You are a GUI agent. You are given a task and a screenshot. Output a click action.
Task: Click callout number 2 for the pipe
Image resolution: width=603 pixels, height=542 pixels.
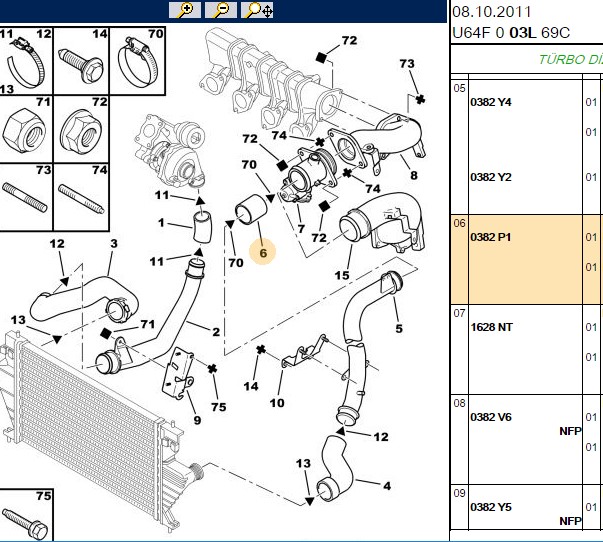pos(216,332)
